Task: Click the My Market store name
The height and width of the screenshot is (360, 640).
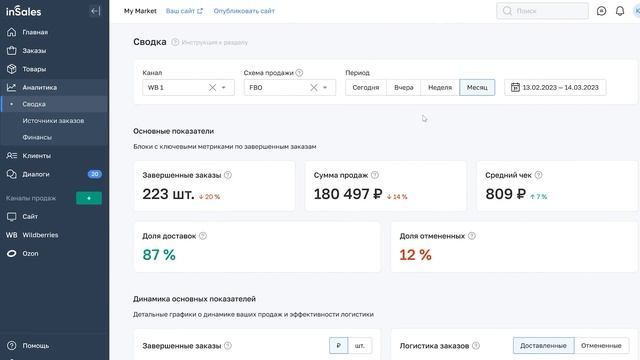Action: pos(140,11)
